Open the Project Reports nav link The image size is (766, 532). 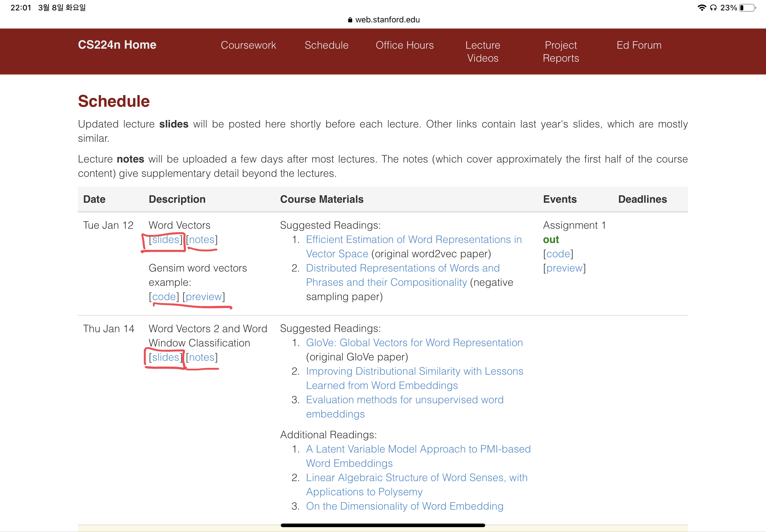[561, 52]
